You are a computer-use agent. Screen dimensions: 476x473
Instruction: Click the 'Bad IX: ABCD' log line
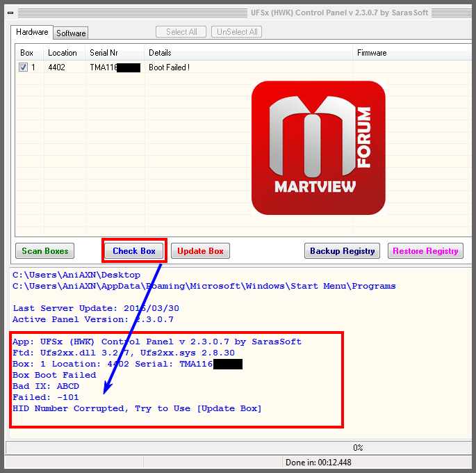[x=46, y=386]
